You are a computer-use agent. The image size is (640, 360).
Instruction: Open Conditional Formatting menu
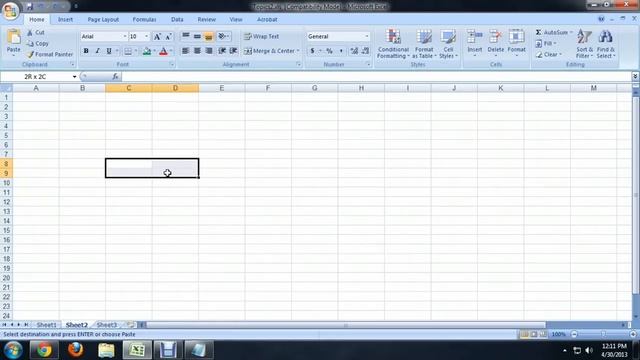point(393,44)
